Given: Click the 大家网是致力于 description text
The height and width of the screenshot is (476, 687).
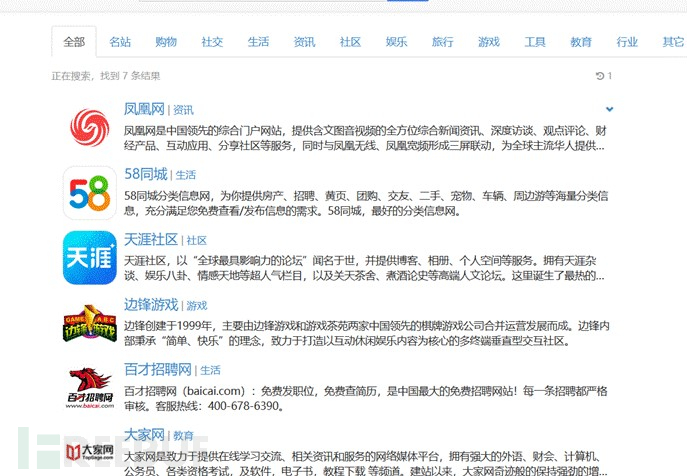Looking at the screenshot, I should [x=366, y=463].
